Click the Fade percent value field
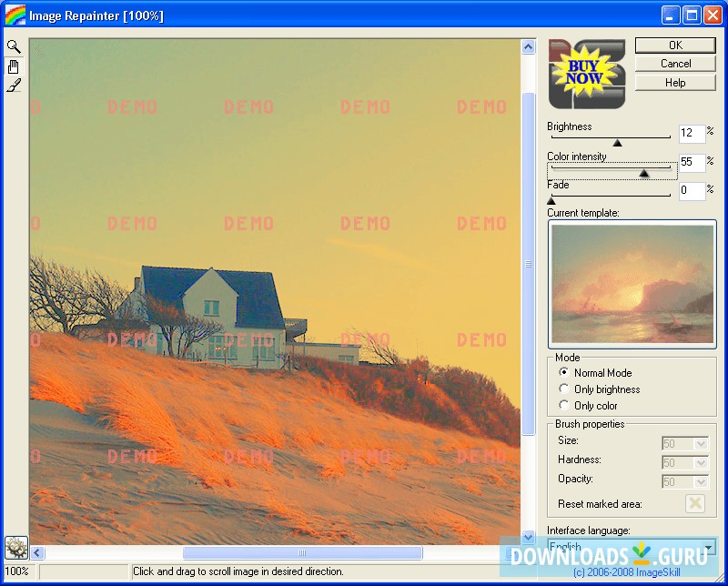Viewport: 728px width, 586px height. pyautogui.click(x=692, y=190)
